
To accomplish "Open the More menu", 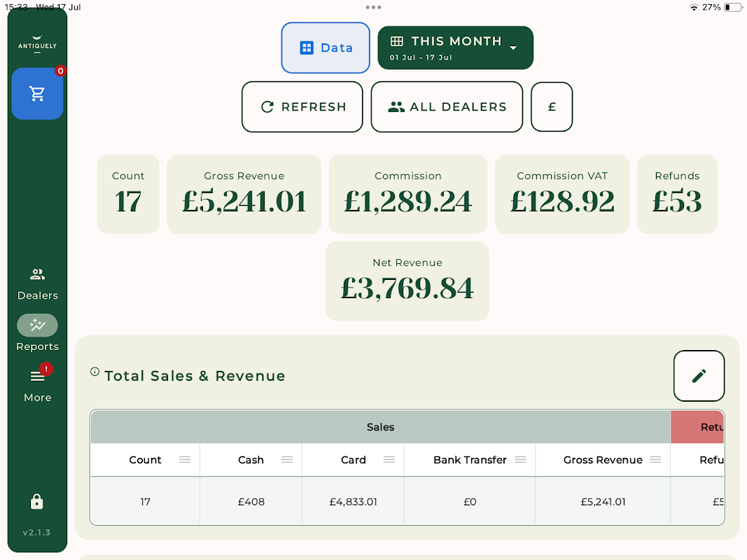I will click(x=37, y=385).
